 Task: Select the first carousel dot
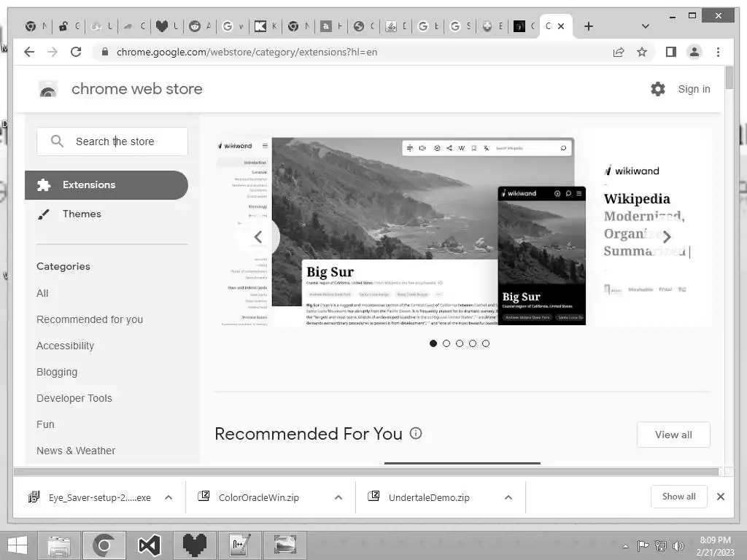click(433, 343)
